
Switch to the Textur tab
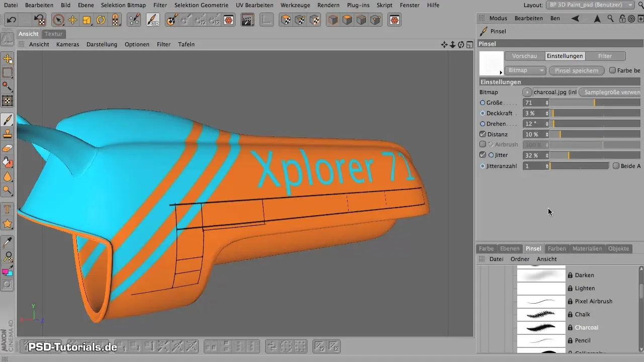pyautogui.click(x=53, y=34)
